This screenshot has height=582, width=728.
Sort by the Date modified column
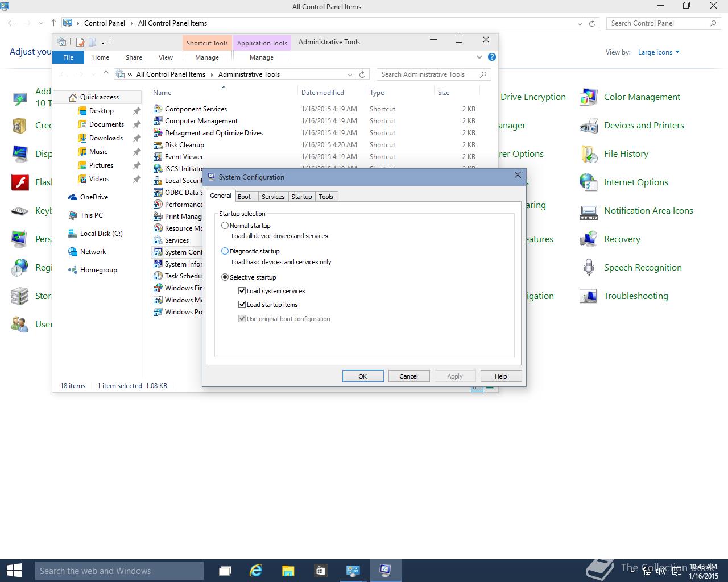[x=322, y=93]
